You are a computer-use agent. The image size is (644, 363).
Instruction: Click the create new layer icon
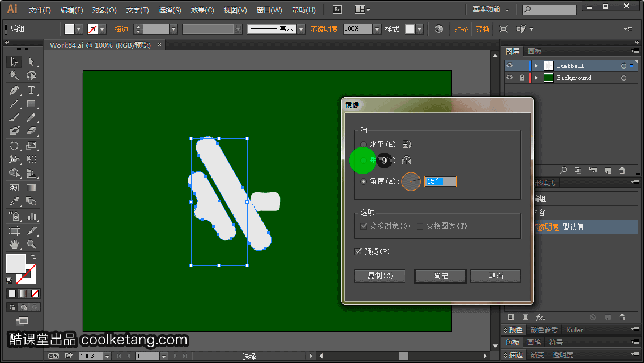click(608, 170)
